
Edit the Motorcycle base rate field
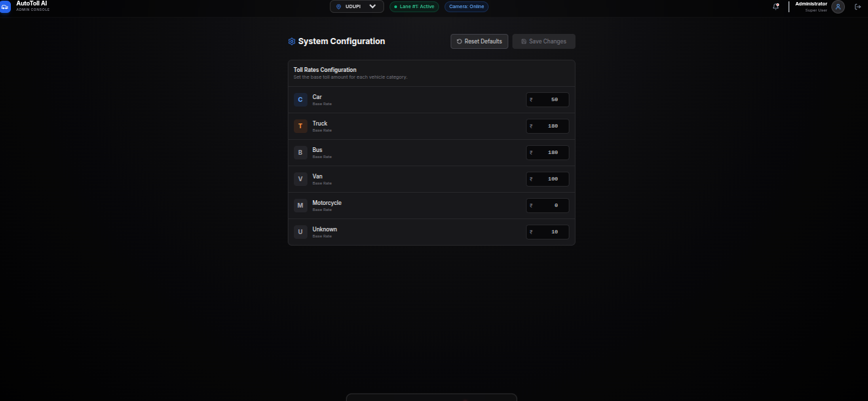click(x=548, y=206)
